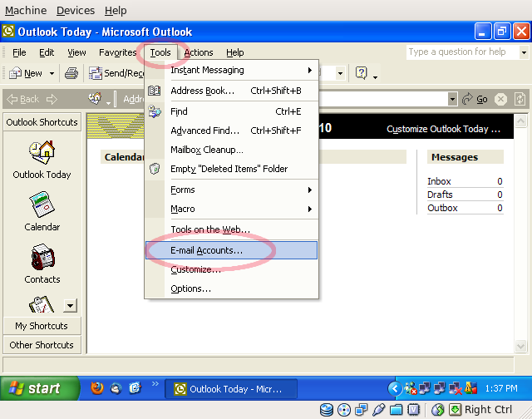
Task: Click VirtualBox hard disk status icon
Action: coord(327,410)
